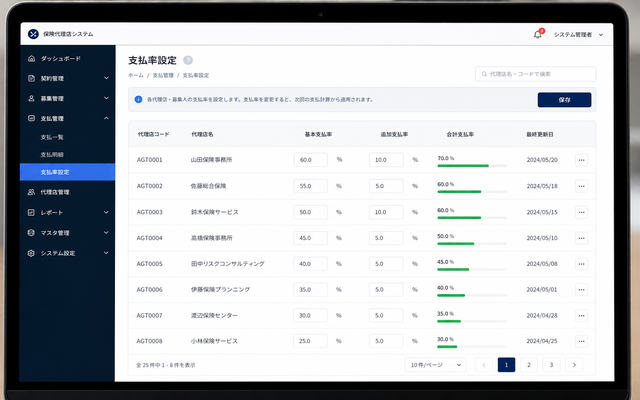Viewport: 640px width, 400px height.
Task: Collapse 支払管理 submenu chevron
Action: point(106,118)
